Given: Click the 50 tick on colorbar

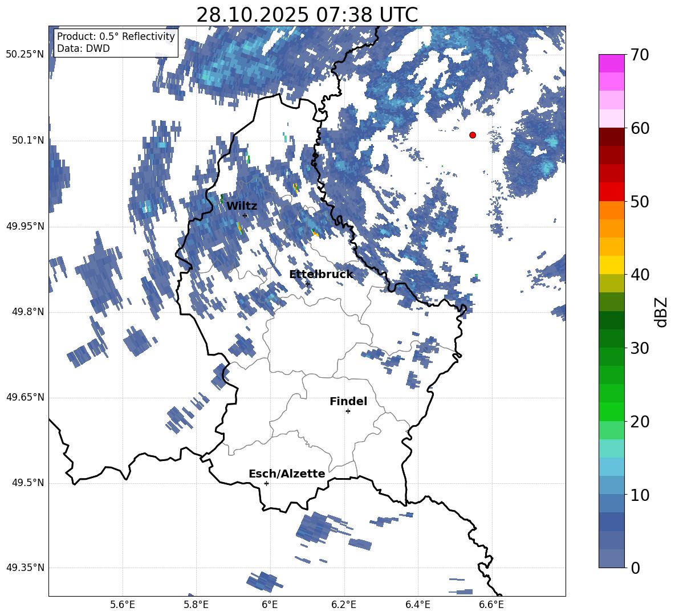Looking at the screenshot, I should point(640,201).
